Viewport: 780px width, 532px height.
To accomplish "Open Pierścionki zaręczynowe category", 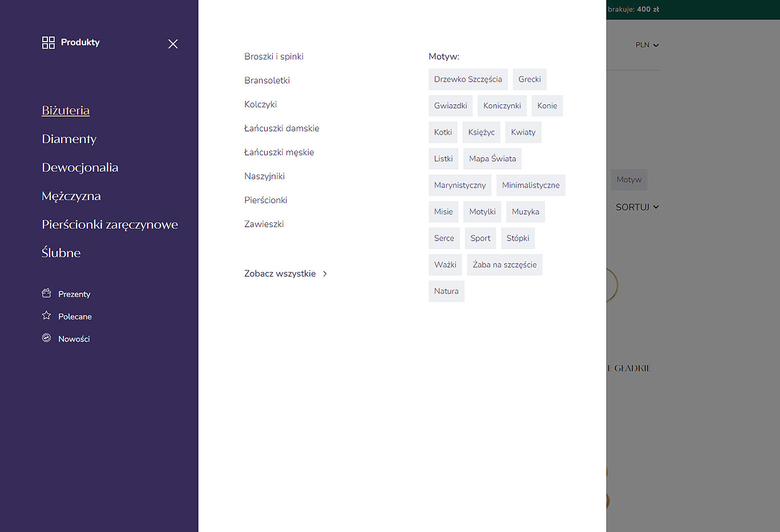I will point(110,225).
